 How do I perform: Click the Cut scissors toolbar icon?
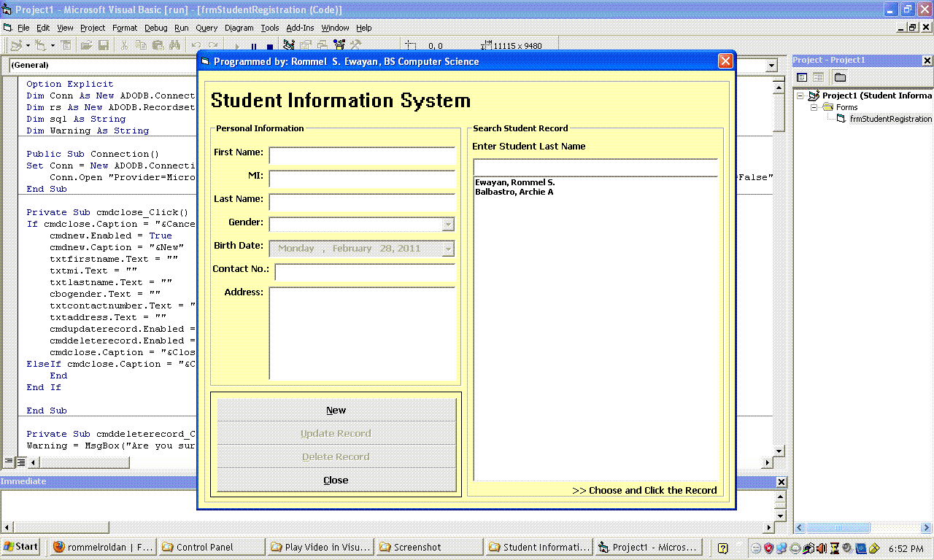pyautogui.click(x=124, y=45)
